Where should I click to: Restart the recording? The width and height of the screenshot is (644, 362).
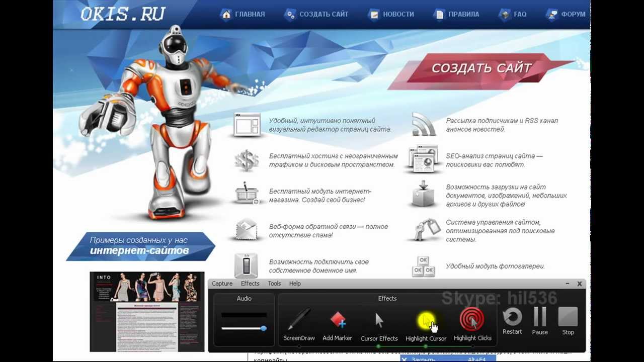[512, 321]
